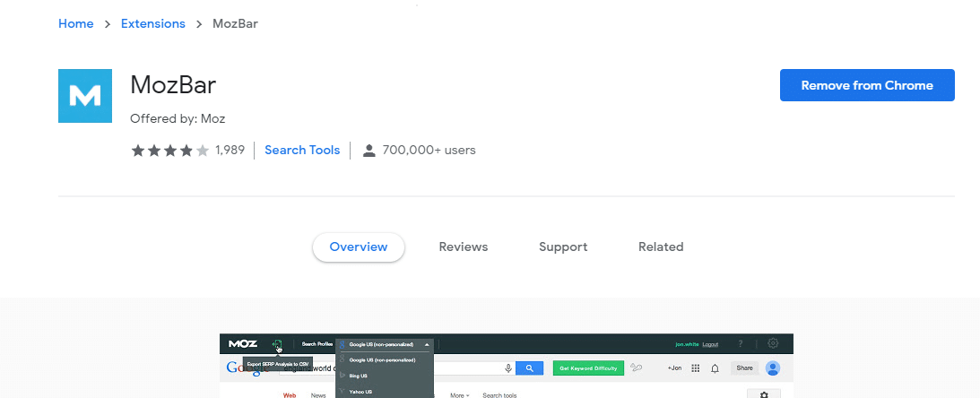
Task: Click the MozBar extension title heading
Action: (173, 85)
